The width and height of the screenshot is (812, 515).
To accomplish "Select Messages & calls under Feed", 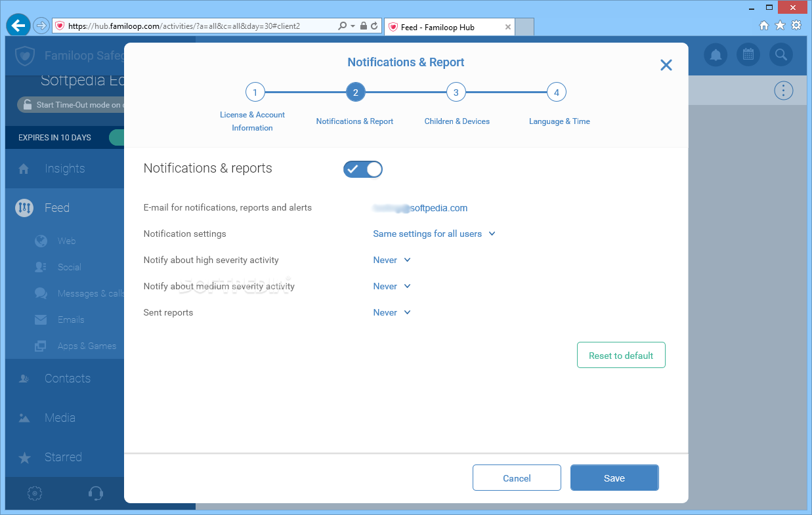I will pos(91,293).
